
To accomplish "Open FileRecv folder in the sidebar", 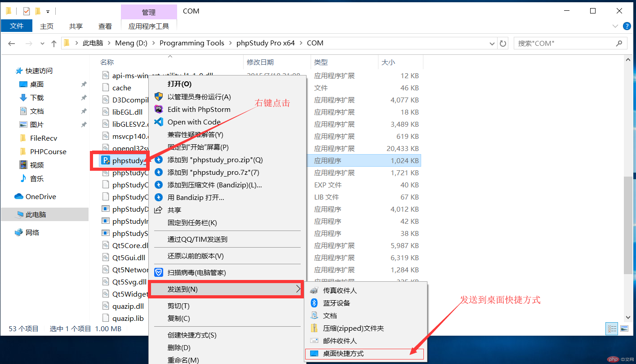I will [44, 138].
